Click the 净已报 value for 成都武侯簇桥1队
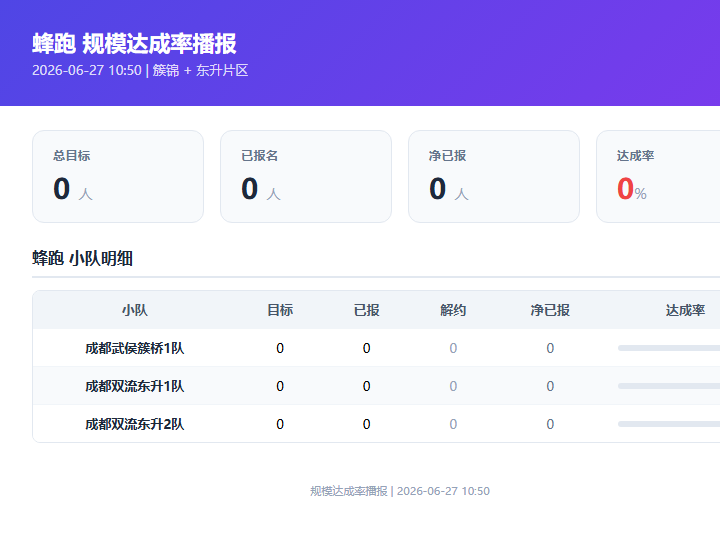Image resolution: width=720 pixels, height=540 pixels. (x=550, y=348)
